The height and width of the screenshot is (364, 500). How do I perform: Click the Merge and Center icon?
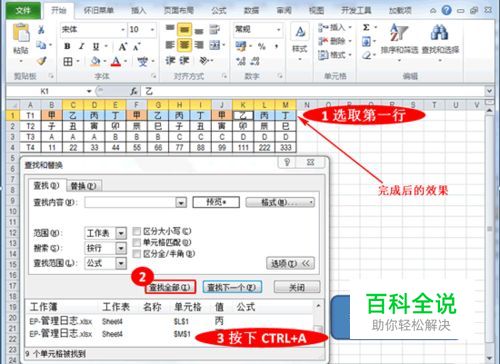pyautogui.click(x=214, y=45)
